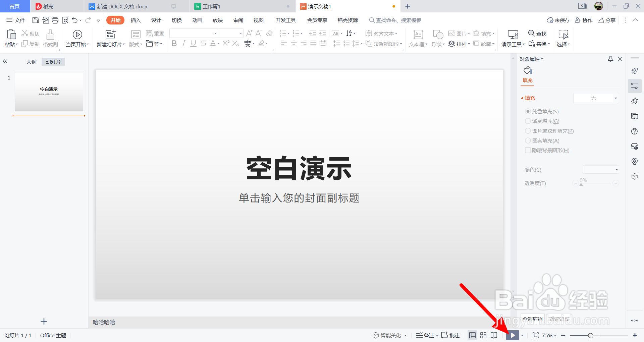Open the Design (设计) ribbon tab
This screenshot has width=644, height=342.
pos(156,20)
